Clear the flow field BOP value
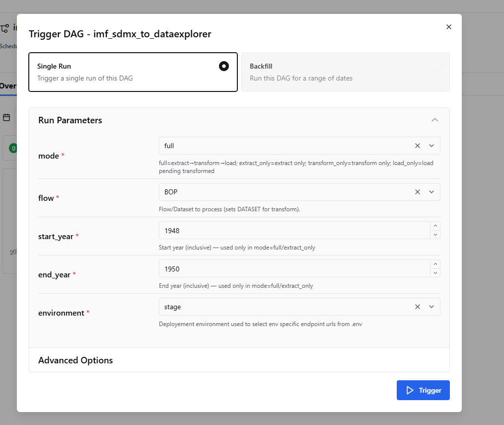504x425 pixels. (x=418, y=192)
